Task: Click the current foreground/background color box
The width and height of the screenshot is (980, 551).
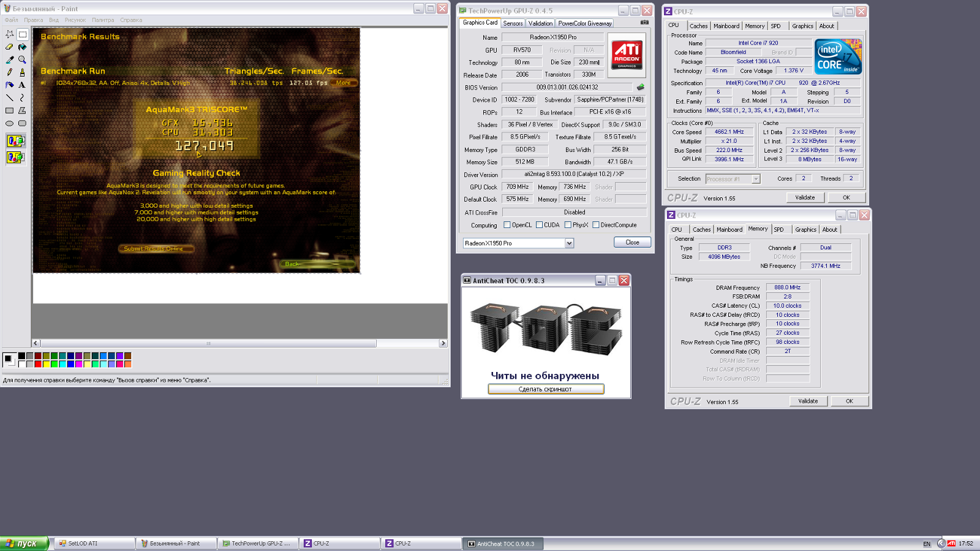Action: tap(9, 360)
